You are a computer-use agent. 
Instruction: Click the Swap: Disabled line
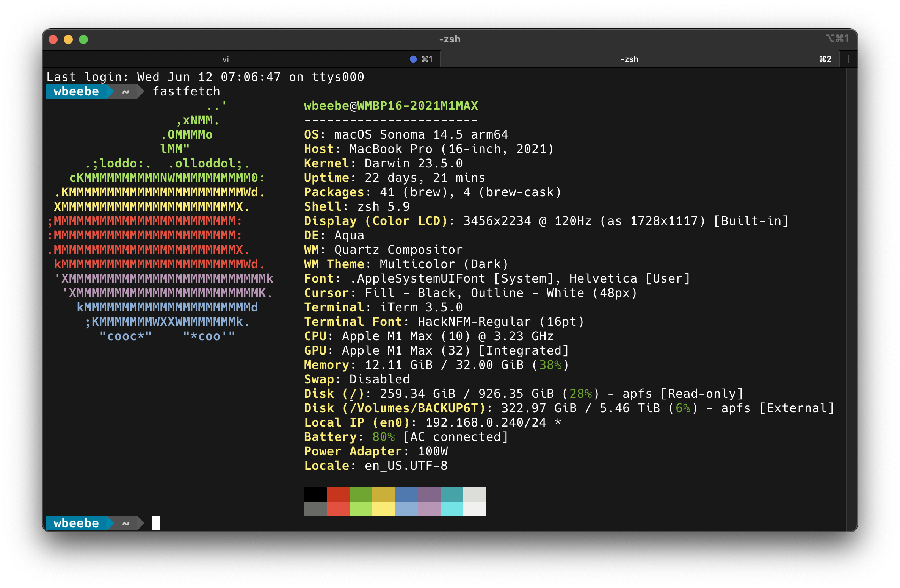[357, 379]
